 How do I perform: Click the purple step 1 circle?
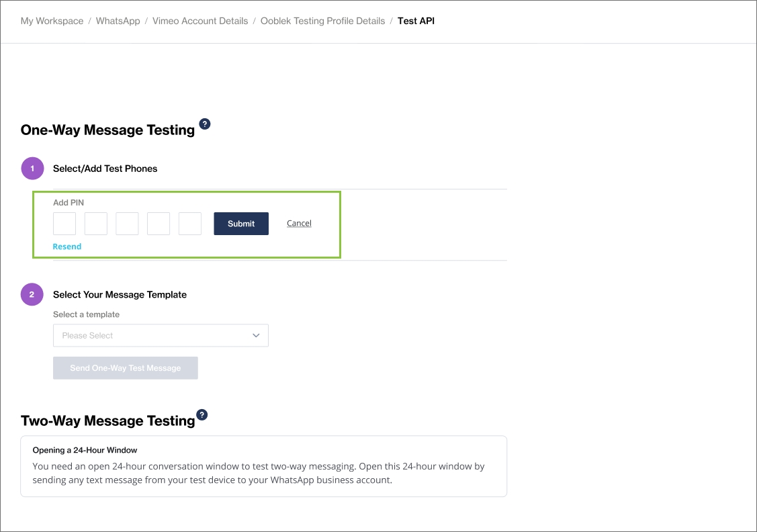tap(32, 169)
